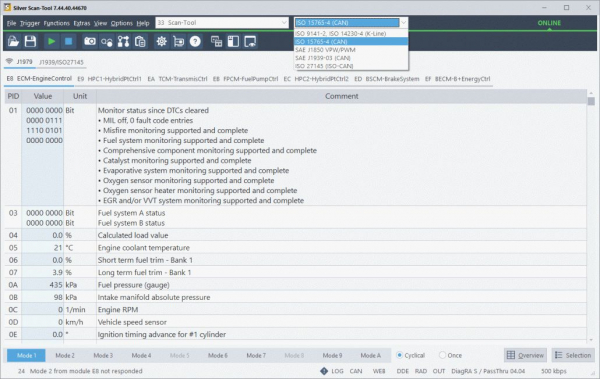Start scanning with the green play button
The width and height of the screenshot is (600, 379).
pyautogui.click(x=52, y=41)
